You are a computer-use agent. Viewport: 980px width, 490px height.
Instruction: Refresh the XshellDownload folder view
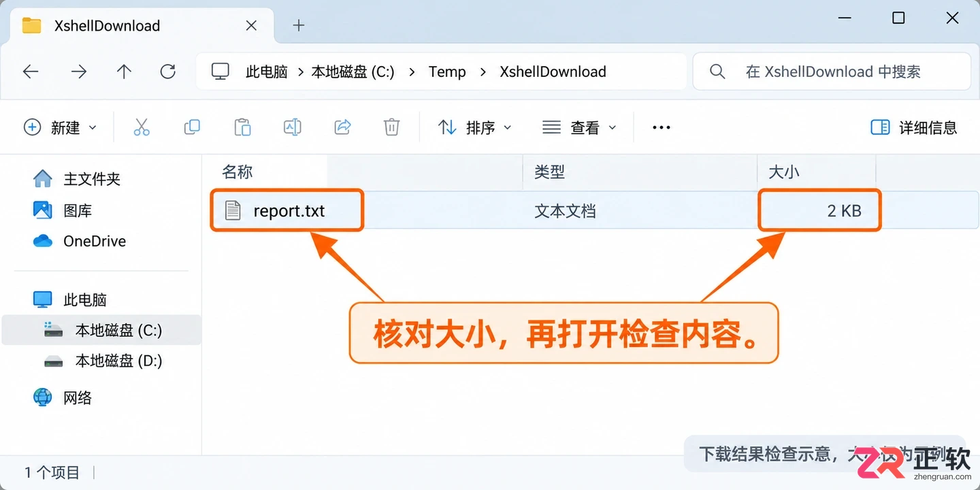click(x=167, y=71)
